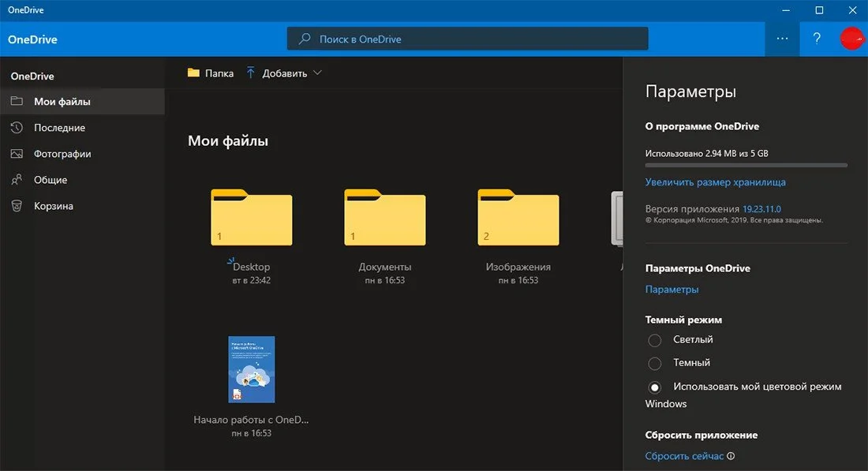The width and height of the screenshot is (868, 471).
Task: Click the Desktop folder name label
Action: pos(251,267)
